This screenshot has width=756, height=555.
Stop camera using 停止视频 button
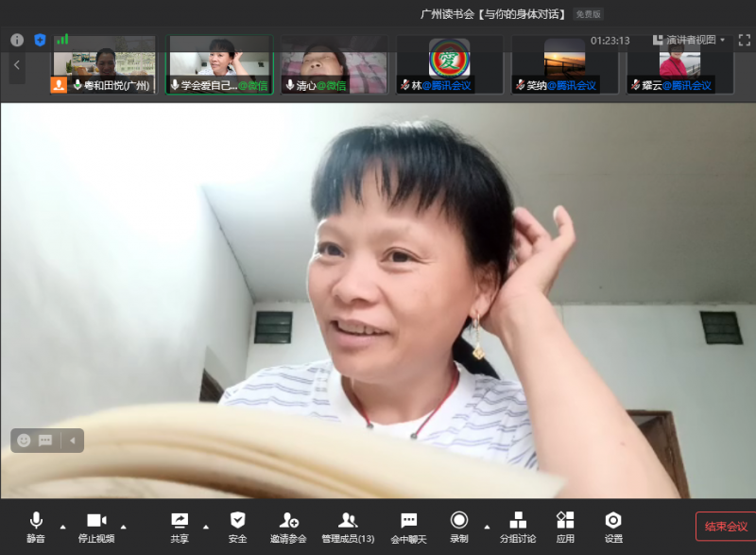tap(96, 527)
